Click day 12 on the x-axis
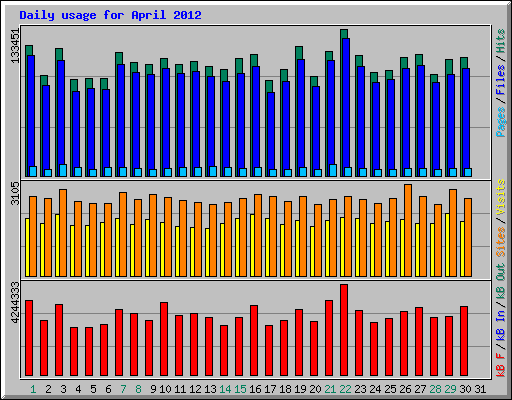The width and height of the screenshot is (512, 400). point(195,389)
